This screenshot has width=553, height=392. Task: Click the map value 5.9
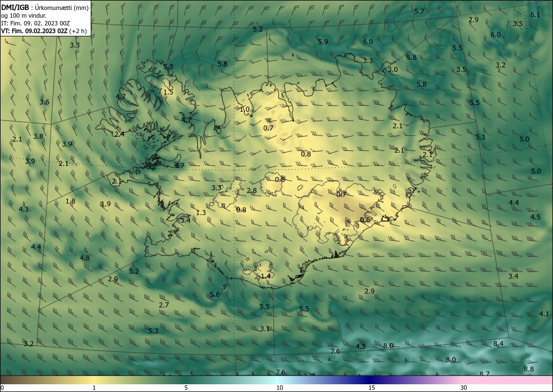coord(323,41)
